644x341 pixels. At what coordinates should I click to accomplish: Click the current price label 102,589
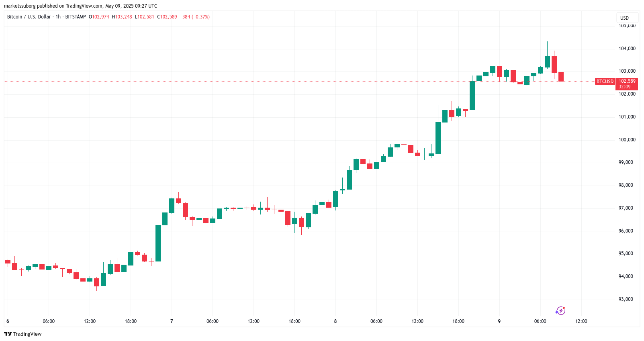point(627,81)
